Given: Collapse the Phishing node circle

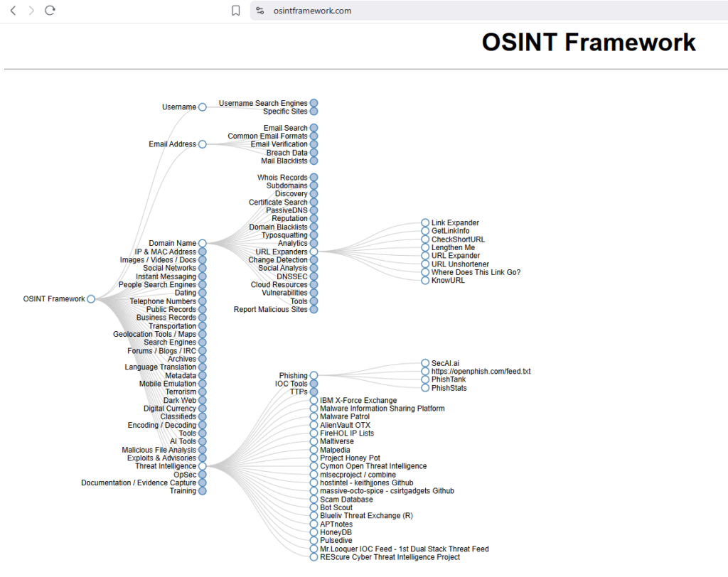Looking at the screenshot, I should tap(314, 376).
